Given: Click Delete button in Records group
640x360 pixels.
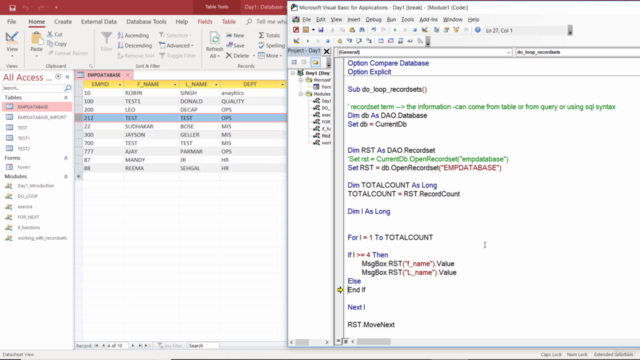Looking at the screenshot, I should click(238, 56).
